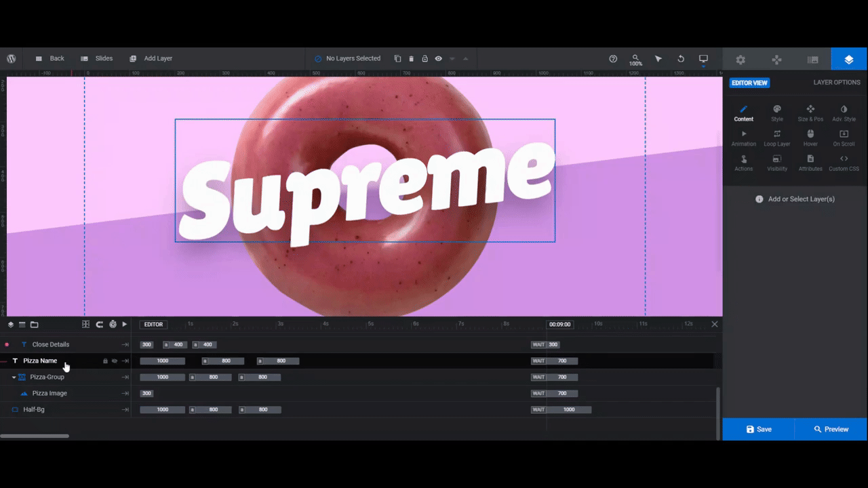Viewport: 868px width, 488px height.
Task: Play the timeline animation
Action: coord(125,325)
